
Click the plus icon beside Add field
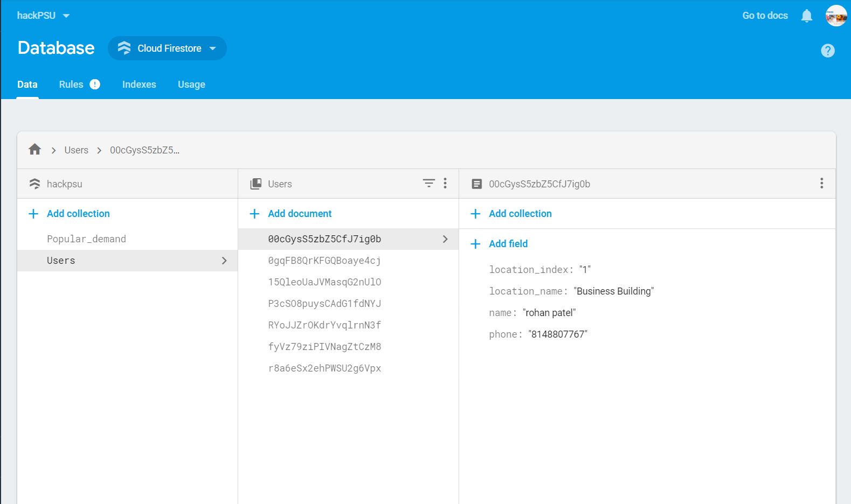[475, 244]
